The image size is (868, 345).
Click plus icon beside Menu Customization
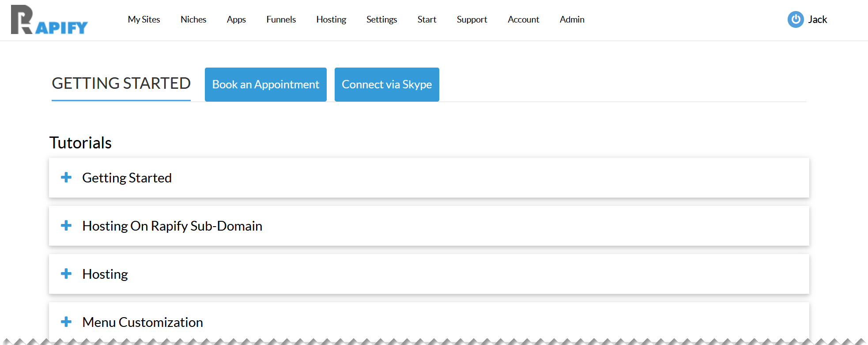(66, 322)
